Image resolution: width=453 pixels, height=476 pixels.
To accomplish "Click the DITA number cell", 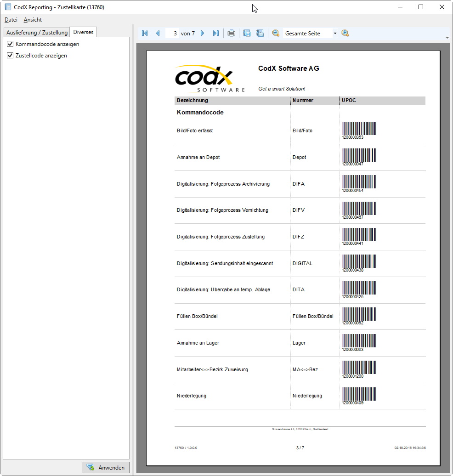I will click(x=299, y=289).
